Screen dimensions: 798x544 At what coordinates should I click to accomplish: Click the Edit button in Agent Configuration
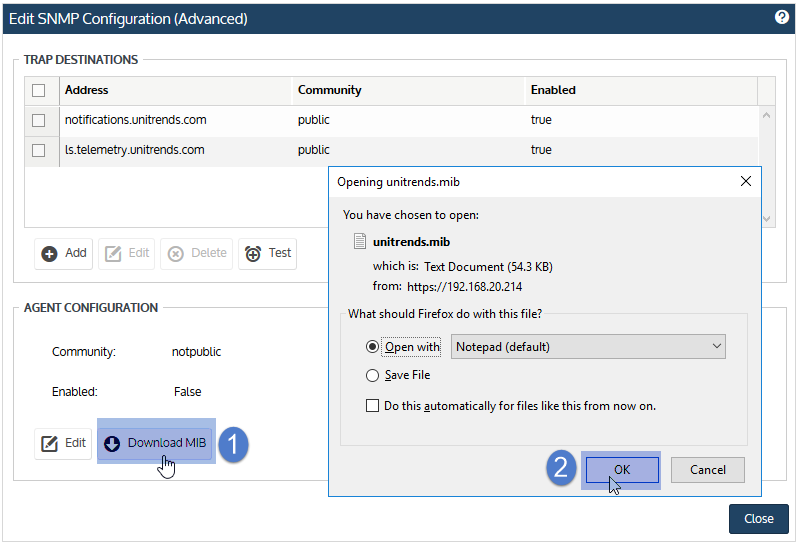click(63, 443)
